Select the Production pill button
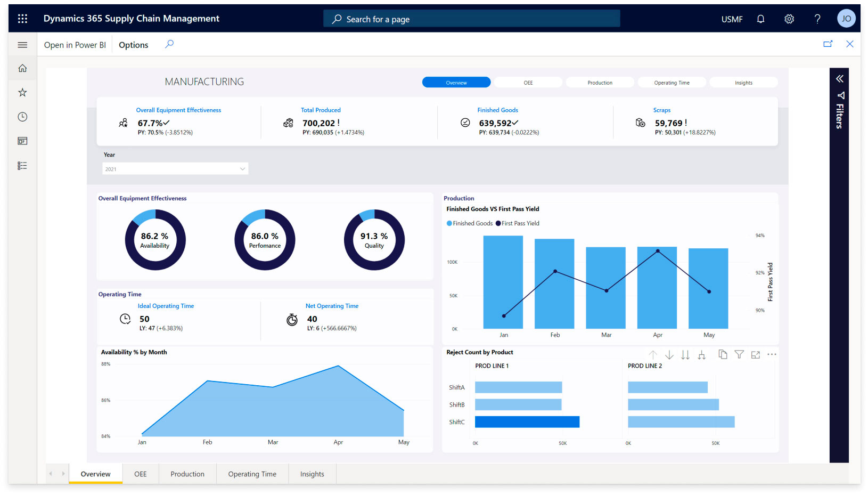 pos(600,83)
